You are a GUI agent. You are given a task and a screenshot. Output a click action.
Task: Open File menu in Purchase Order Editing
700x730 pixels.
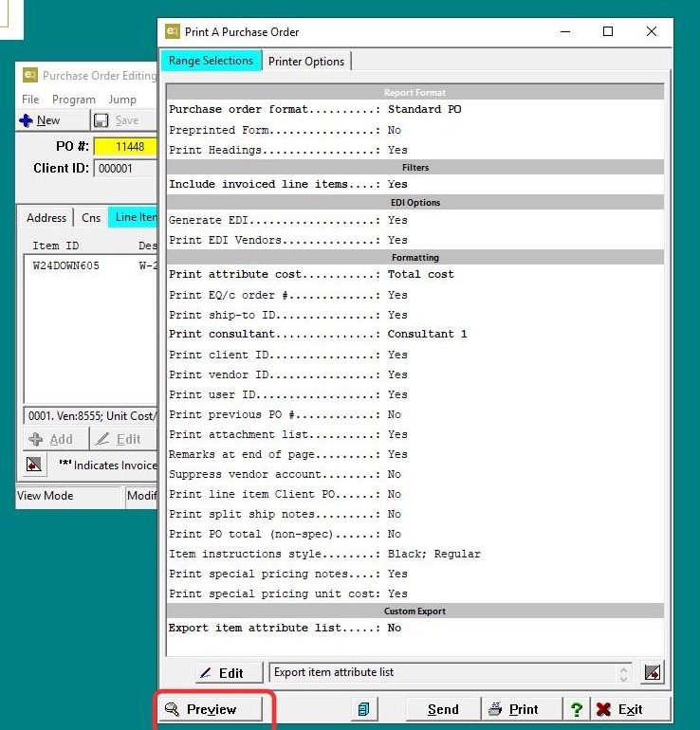(30, 100)
